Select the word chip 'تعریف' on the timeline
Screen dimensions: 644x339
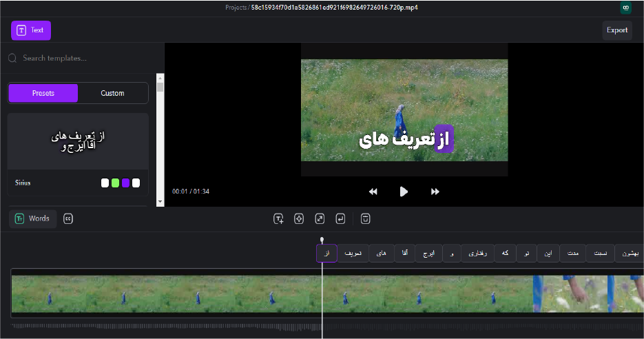pos(353,253)
